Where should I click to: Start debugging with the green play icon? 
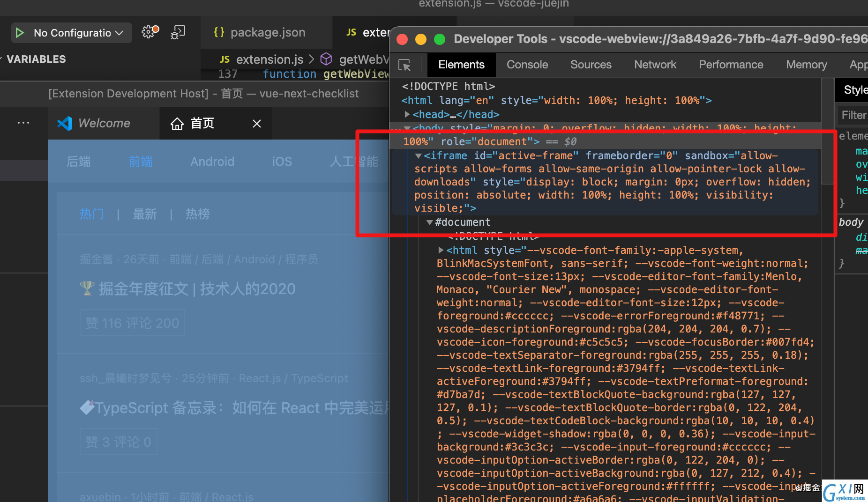[20, 33]
